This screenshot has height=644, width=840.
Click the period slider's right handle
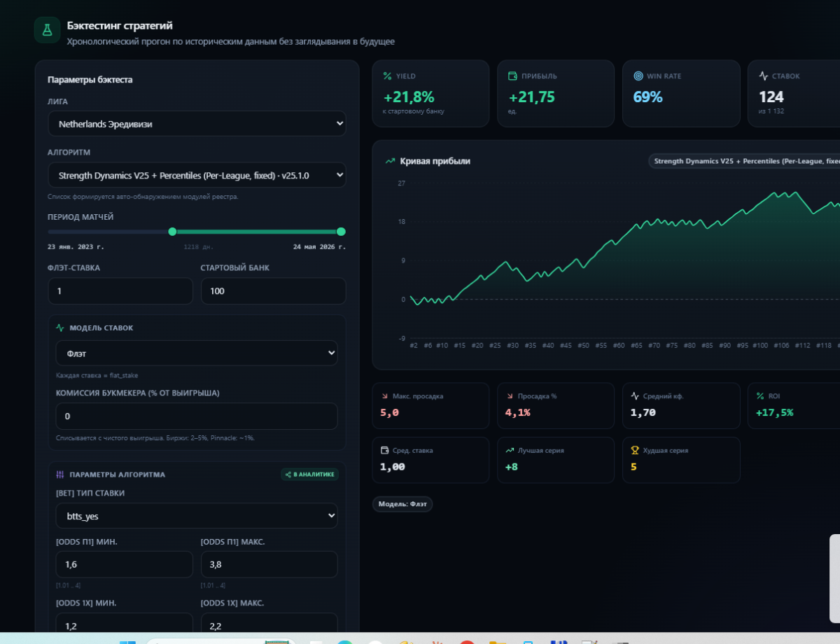click(341, 232)
